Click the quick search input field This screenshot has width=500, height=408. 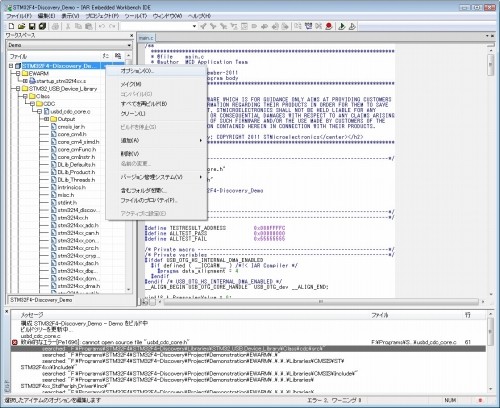[x=156, y=26]
